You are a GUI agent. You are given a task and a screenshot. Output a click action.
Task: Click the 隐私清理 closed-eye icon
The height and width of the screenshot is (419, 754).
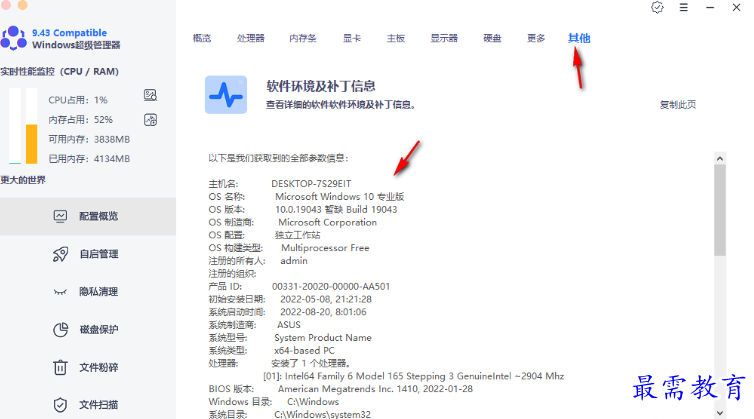[x=60, y=292]
